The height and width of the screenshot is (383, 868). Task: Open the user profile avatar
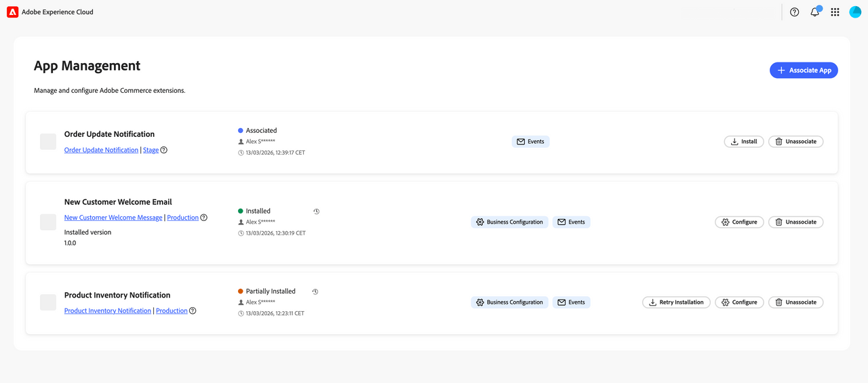coord(855,12)
